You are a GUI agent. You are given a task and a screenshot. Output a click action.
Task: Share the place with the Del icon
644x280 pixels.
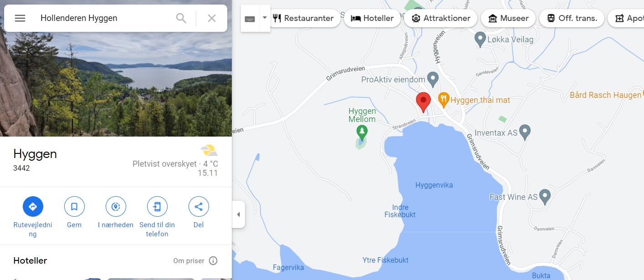pos(199,207)
